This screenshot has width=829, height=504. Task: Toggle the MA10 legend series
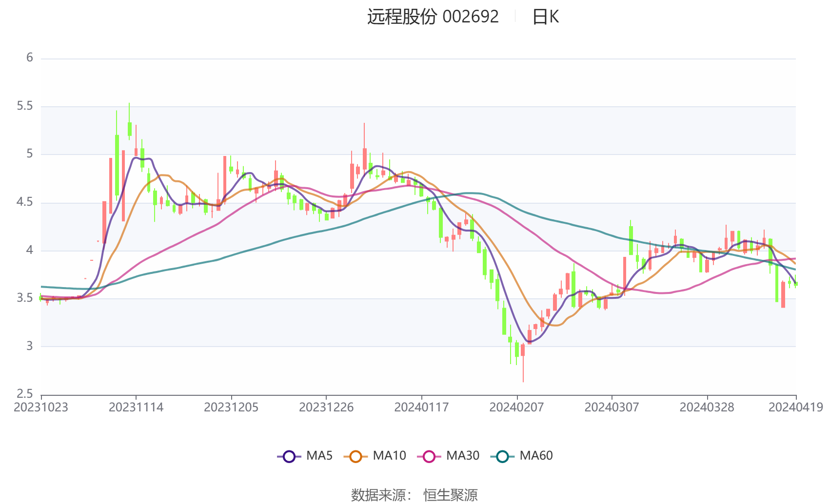375,456
